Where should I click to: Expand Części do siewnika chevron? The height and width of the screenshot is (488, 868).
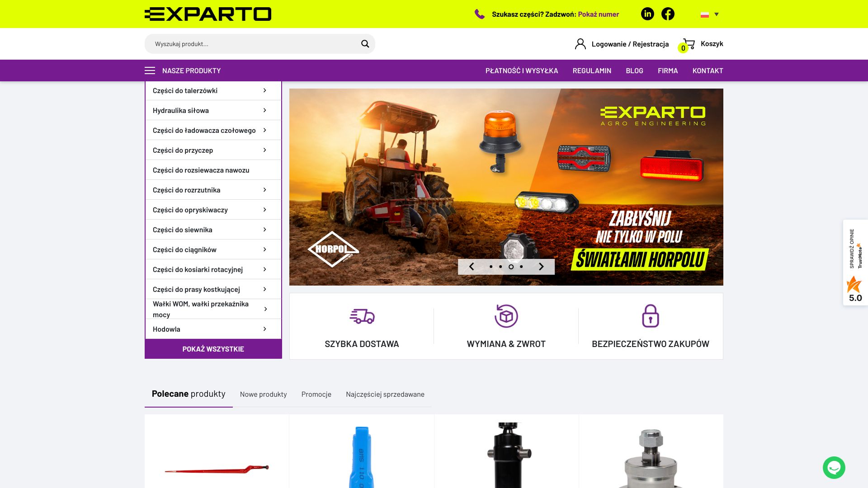265,230
